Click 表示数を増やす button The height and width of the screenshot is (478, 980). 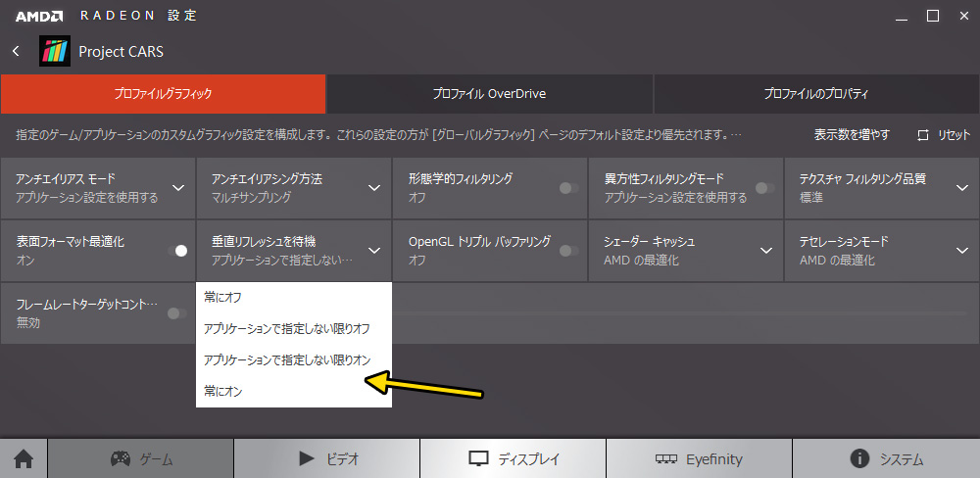(x=852, y=135)
